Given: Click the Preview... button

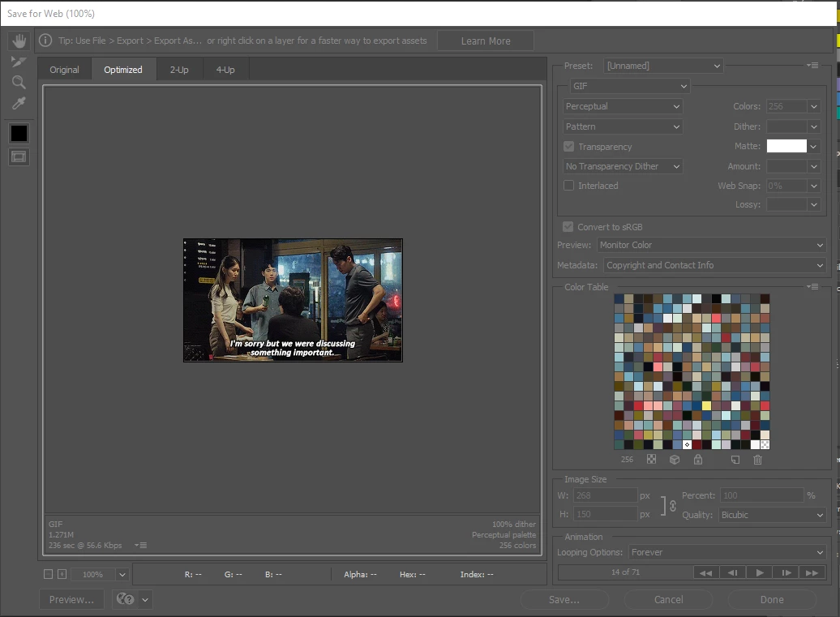Looking at the screenshot, I should point(72,599).
